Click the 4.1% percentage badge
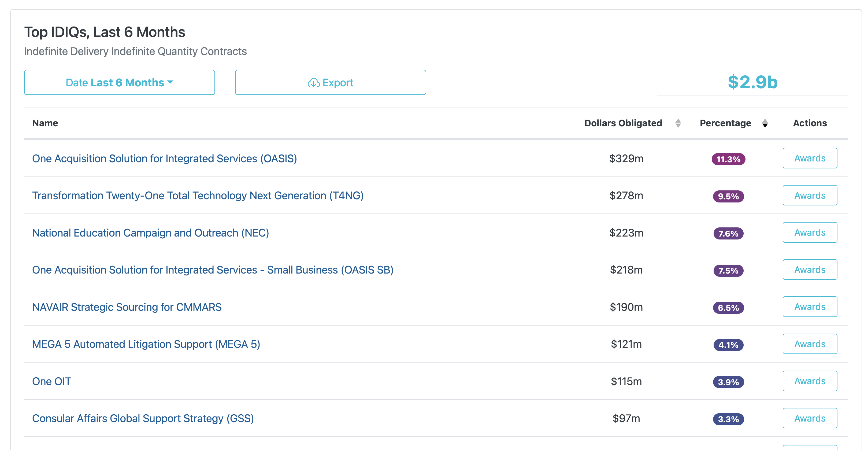 click(x=728, y=345)
